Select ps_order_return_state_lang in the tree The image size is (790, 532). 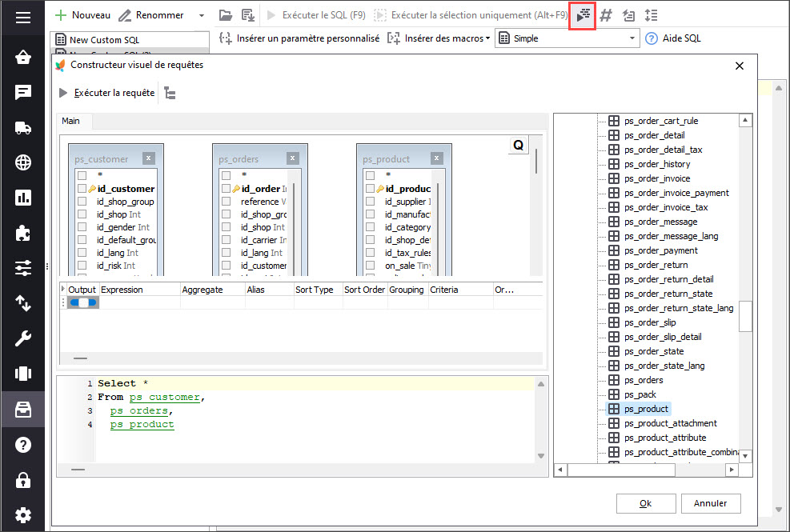click(679, 308)
